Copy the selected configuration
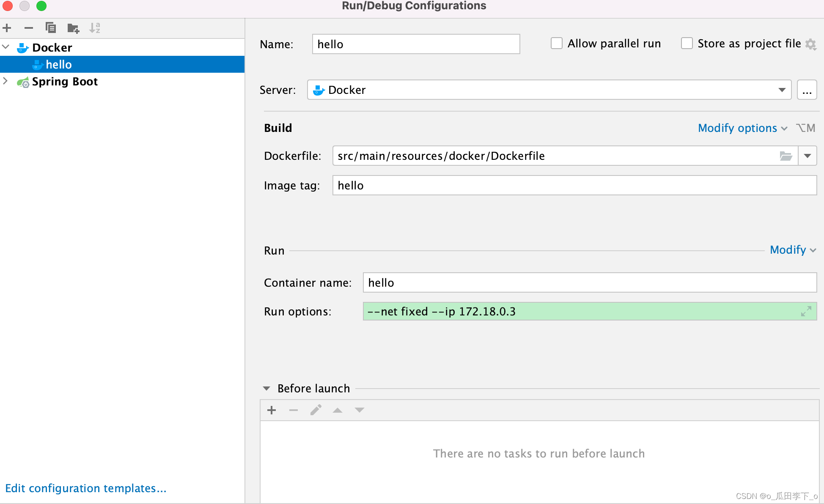The width and height of the screenshot is (824, 504). (x=51, y=28)
